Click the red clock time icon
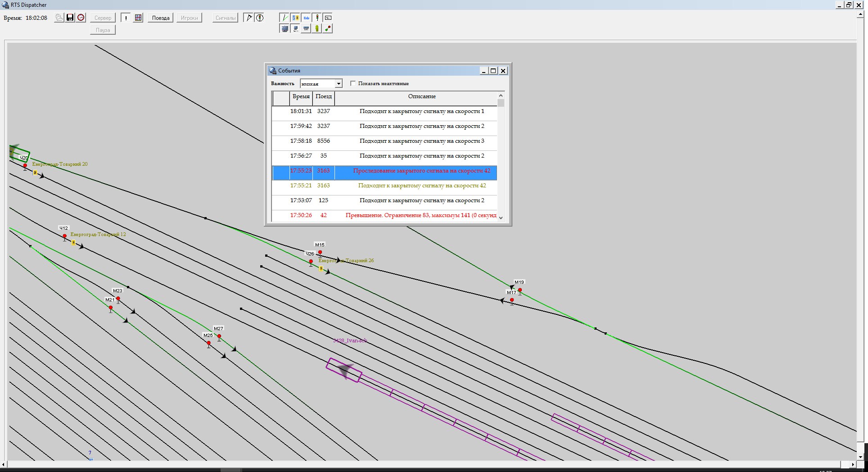The height and width of the screenshot is (472, 868). pyautogui.click(x=81, y=18)
